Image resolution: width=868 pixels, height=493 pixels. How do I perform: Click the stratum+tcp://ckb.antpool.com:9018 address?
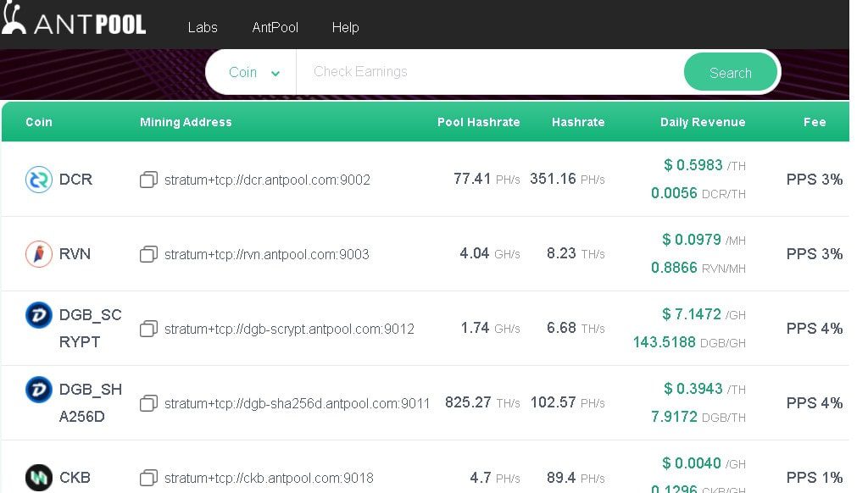click(x=269, y=478)
